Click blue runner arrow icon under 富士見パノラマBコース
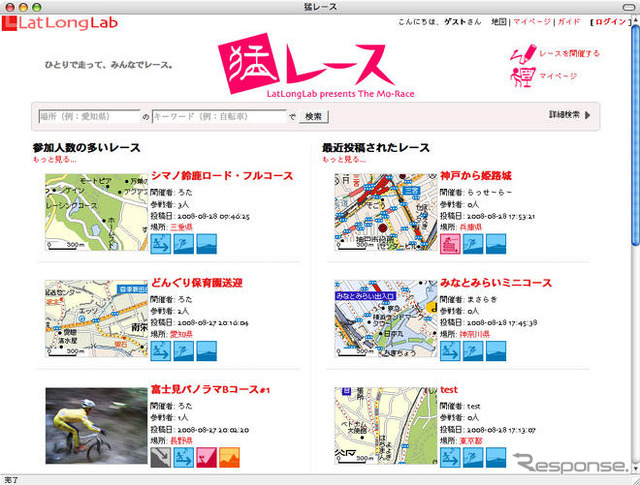 [x=184, y=458]
